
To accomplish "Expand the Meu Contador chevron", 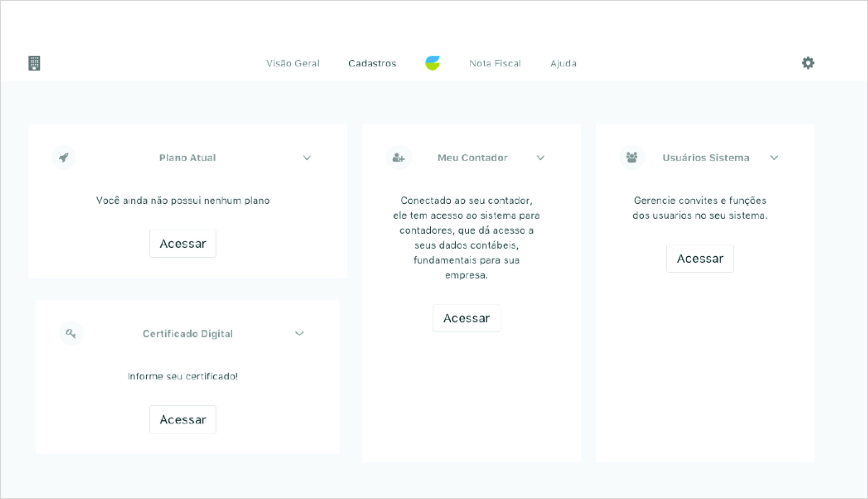I will click(540, 158).
